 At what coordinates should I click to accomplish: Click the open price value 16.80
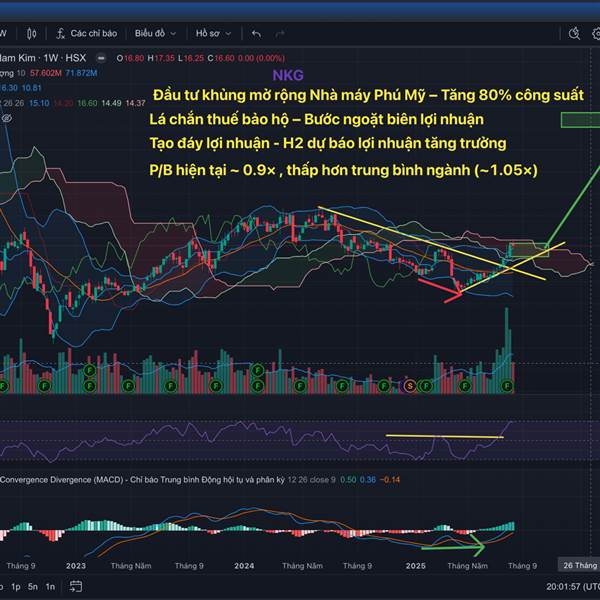(x=134, y=58)
